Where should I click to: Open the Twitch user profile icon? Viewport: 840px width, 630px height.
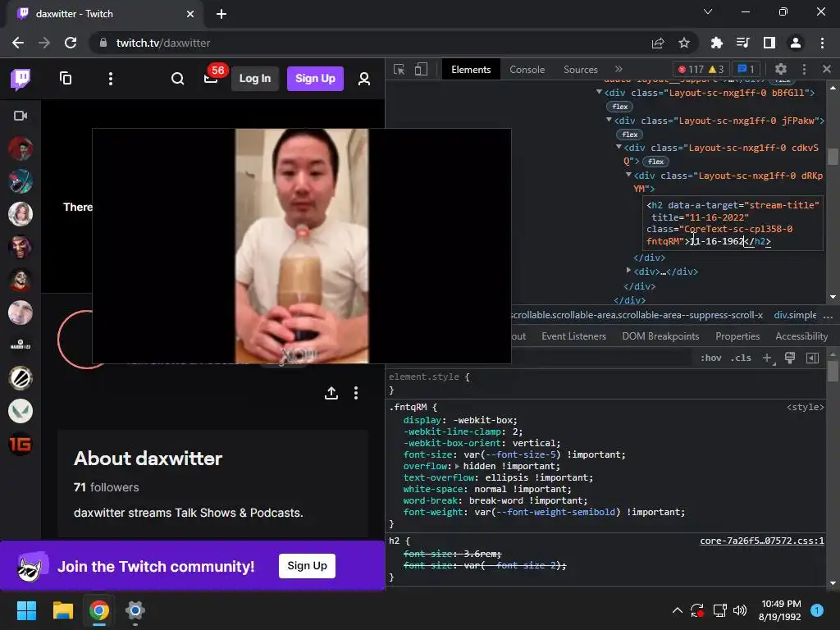pos(363,79)
